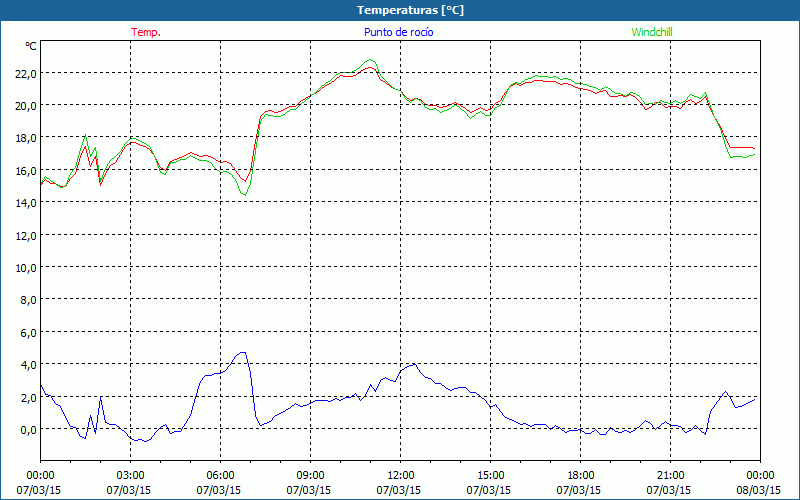800x500 pixels.
Task: Click the 06:00 time label
Action: point(220,476)
